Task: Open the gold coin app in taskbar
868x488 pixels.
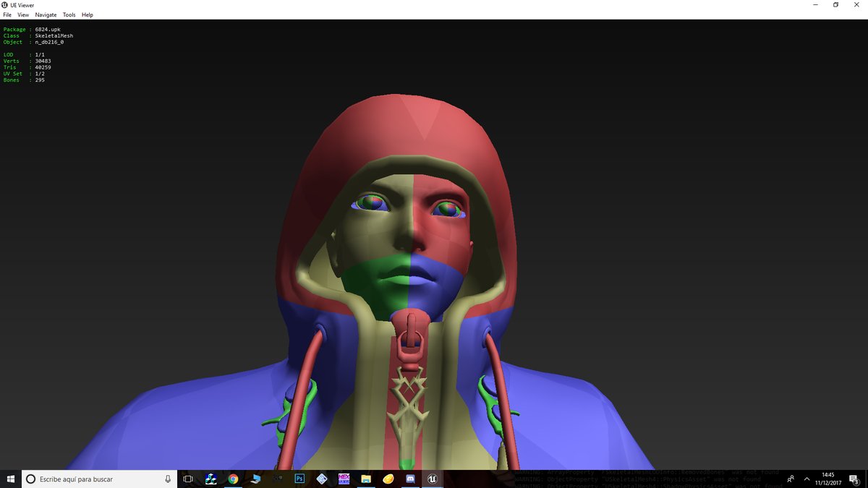Action: click(x=388, y=479)
